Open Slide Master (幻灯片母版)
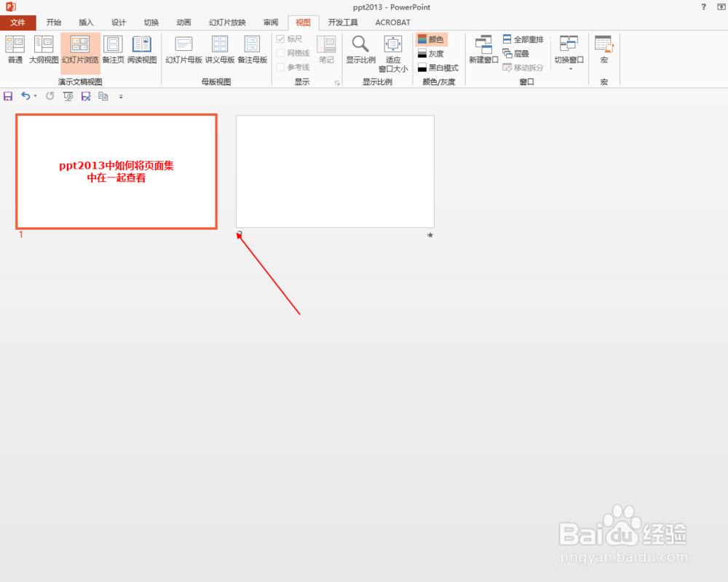The image size is (728, 582). click(x=184, y=50)
